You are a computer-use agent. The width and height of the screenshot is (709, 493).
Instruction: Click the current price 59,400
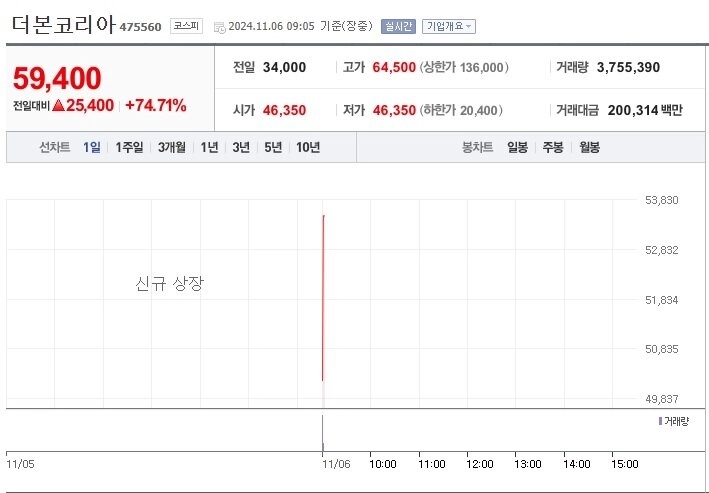point(57,78)
